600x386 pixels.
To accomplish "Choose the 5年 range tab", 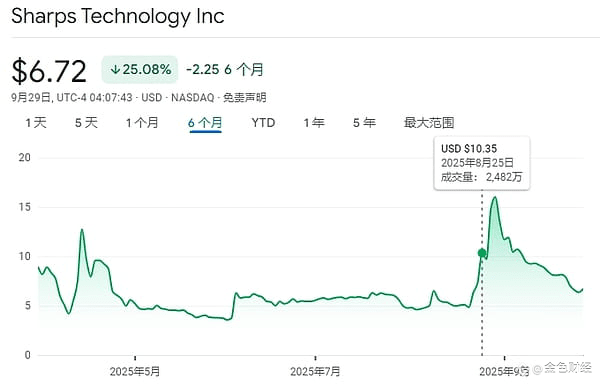I will click(x=364, y=123).
